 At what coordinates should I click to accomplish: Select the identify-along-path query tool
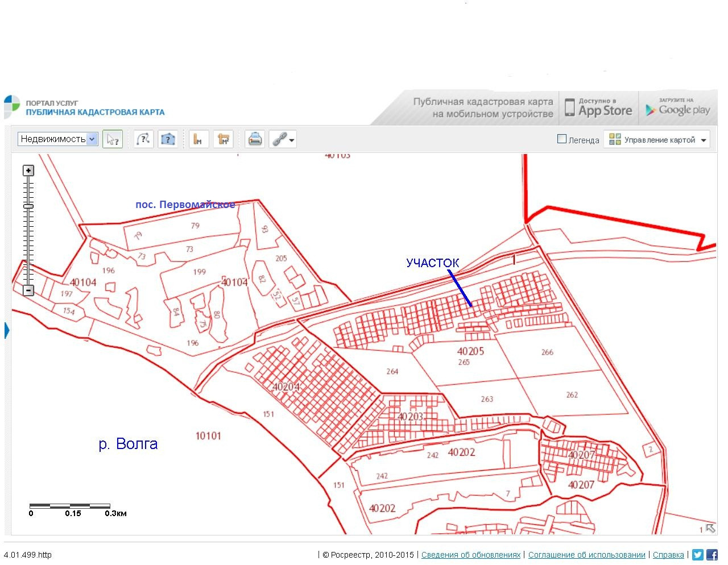pos(144,139)
